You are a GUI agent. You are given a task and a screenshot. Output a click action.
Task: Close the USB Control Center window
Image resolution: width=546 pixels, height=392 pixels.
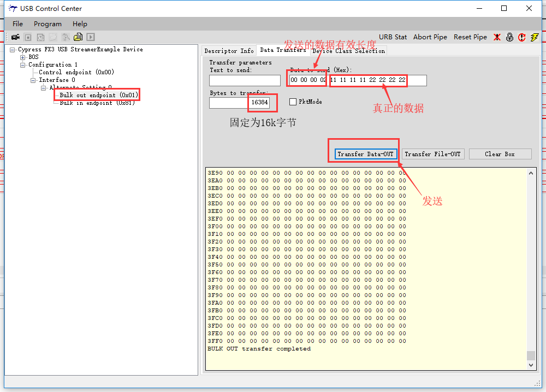coord(529,8)
